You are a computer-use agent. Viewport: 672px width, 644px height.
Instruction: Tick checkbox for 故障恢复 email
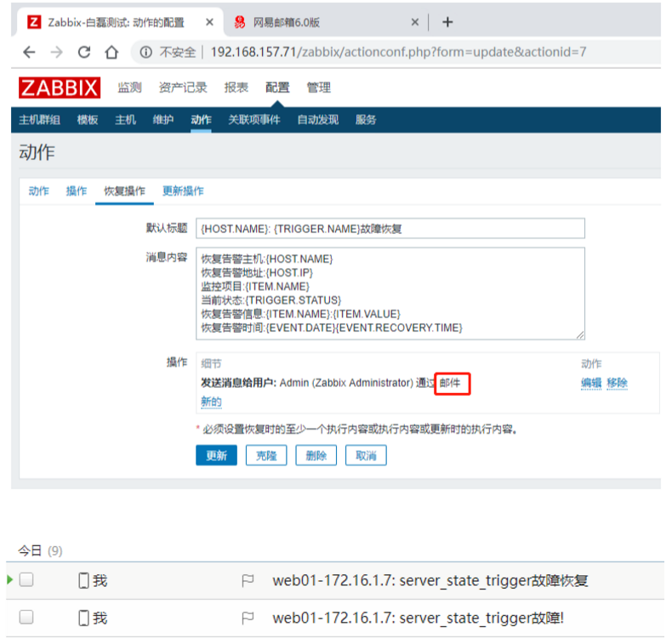(x=26, y=579)
